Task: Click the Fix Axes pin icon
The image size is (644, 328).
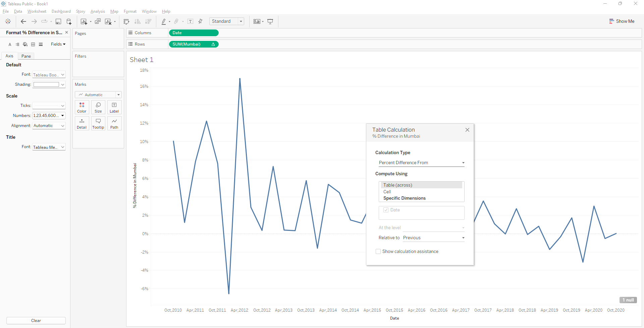Action: 200,21
